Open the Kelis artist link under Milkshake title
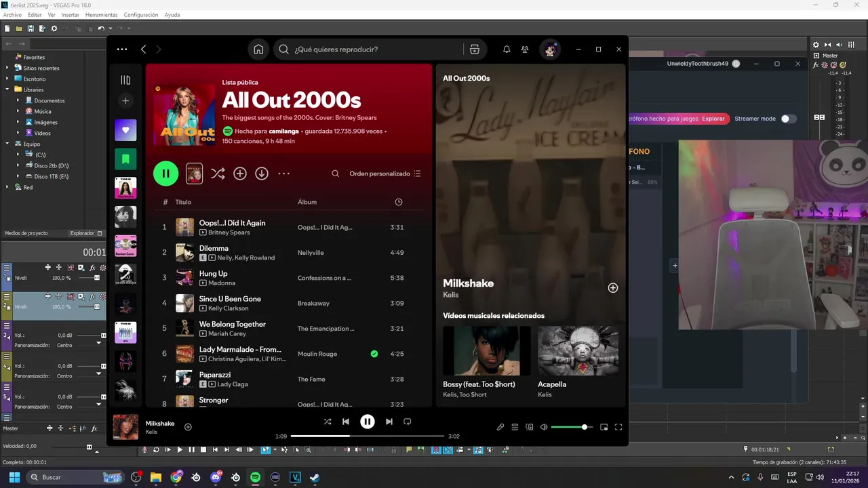The image size is (868, 488). [450, 295]
